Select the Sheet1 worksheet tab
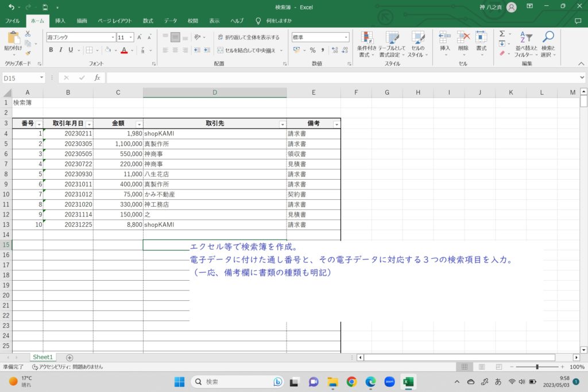The height and width of the screenshot is (392, 588). pos(42,357)
